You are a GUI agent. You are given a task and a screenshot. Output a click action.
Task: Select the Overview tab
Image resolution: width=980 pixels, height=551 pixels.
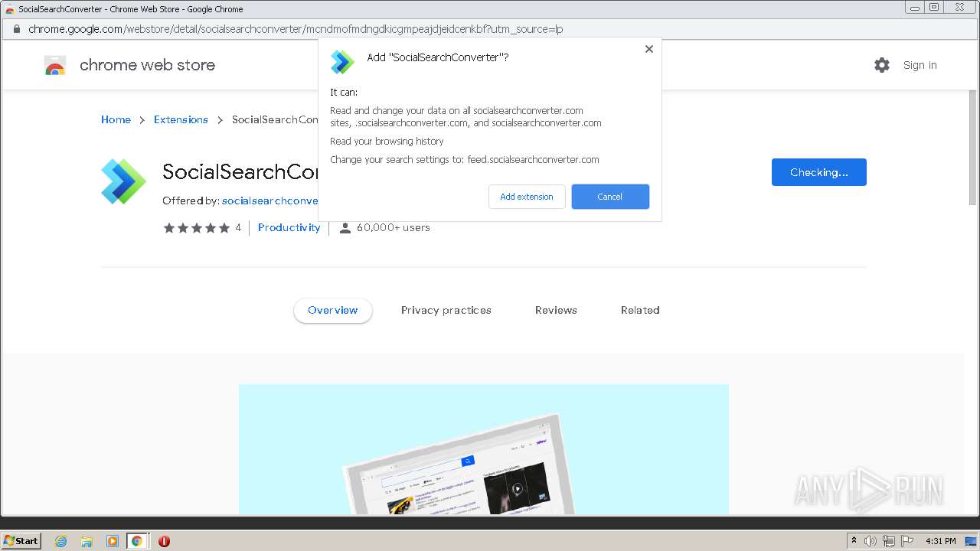[x=332, y=310]
